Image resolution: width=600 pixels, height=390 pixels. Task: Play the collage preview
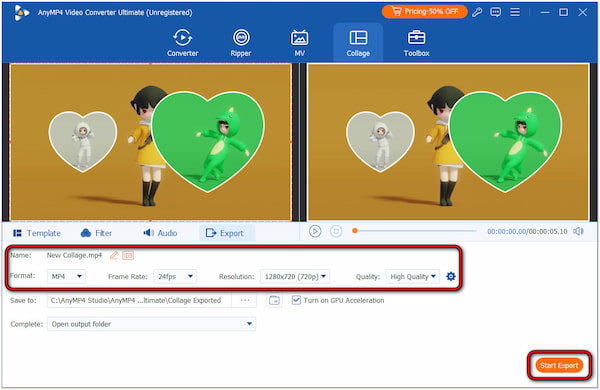315,231
